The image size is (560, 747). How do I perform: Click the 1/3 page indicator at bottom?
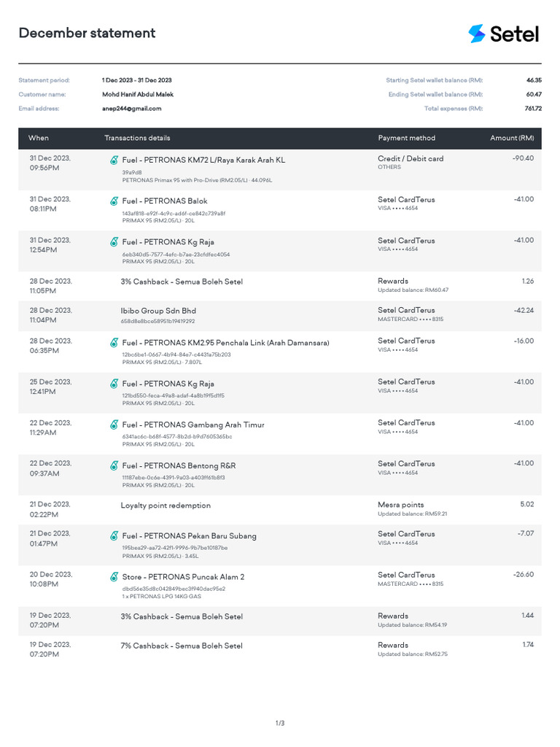coord(280,723)
